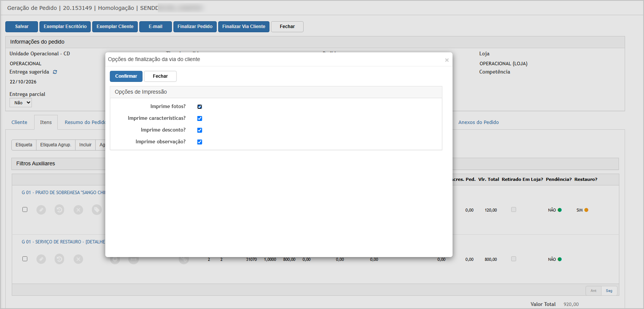Image resolution: width=644 pixels, height=309 pixels.
Task: Click the orange Restauro 'SIM' status dot
Action: click(586, 210)
